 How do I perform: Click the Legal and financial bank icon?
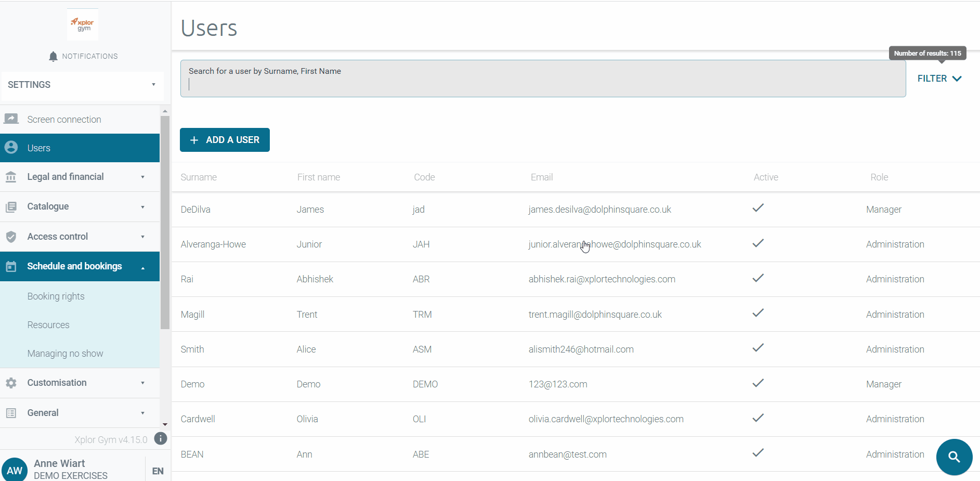click(x=11, y=177)
